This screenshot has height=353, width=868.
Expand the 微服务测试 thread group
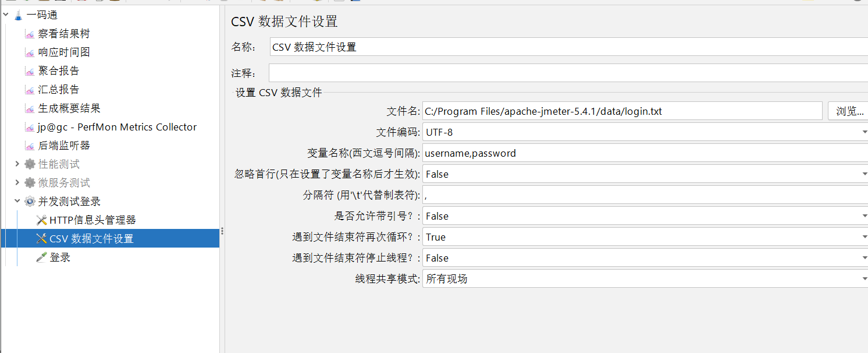click(17, 183)
